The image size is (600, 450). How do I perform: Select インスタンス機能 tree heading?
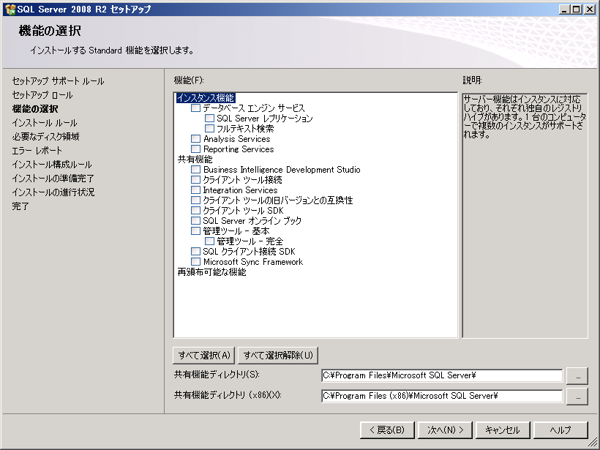click(x=205, y=98)
